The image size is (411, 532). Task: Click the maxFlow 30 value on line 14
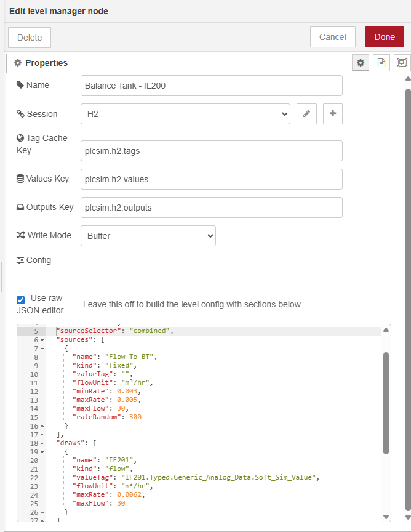(x=121, y=408)
